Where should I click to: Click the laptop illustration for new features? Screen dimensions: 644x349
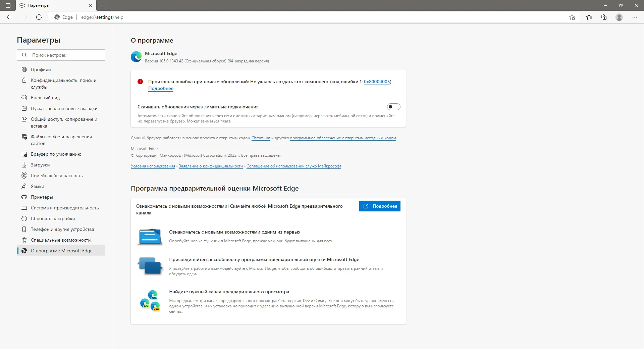[x=150, y=237]
